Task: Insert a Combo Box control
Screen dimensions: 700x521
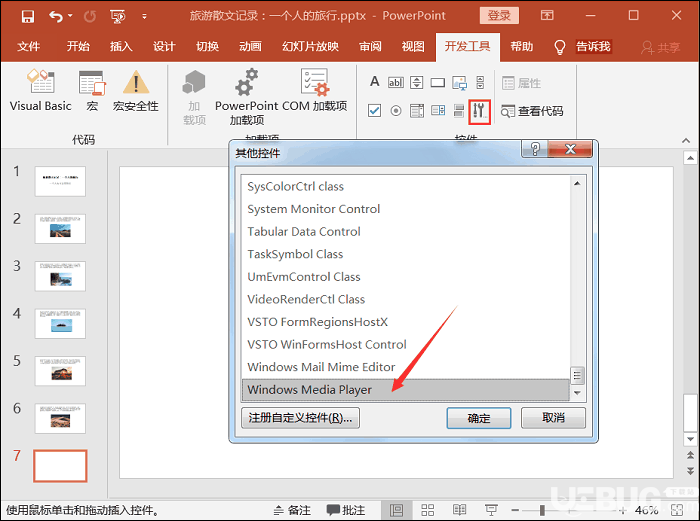Action: pyautogui.click(x=438, y=110)
